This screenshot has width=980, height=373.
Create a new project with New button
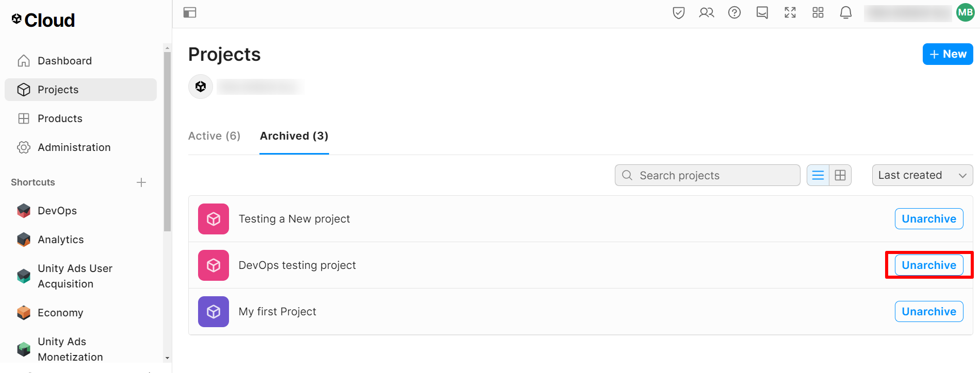tap(948, 54)
